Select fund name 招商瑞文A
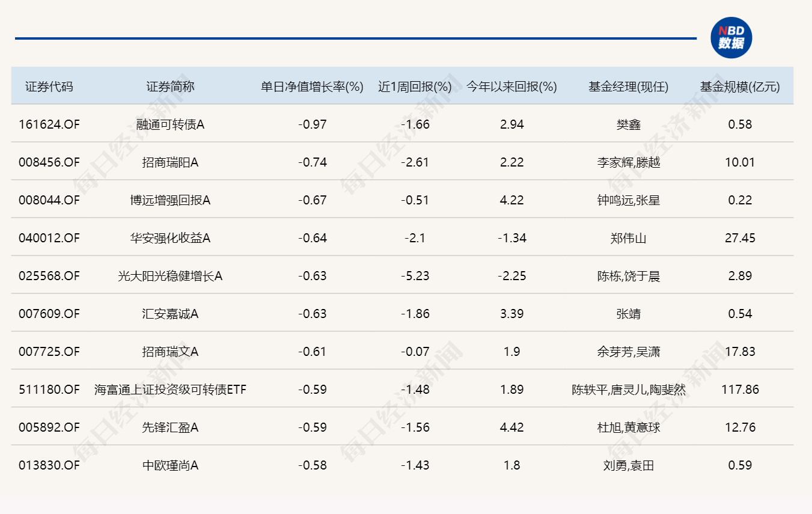 point(171,352)
